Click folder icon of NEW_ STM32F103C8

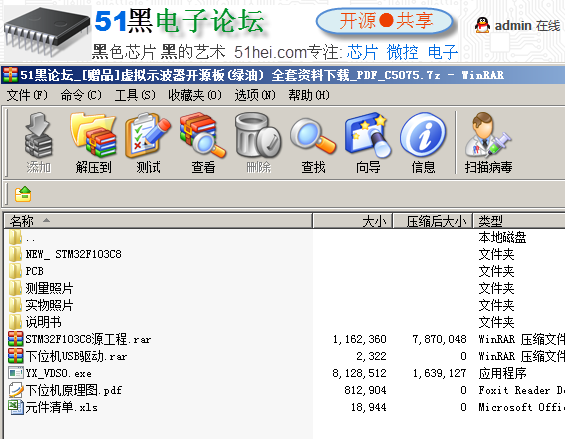point(15,254)
